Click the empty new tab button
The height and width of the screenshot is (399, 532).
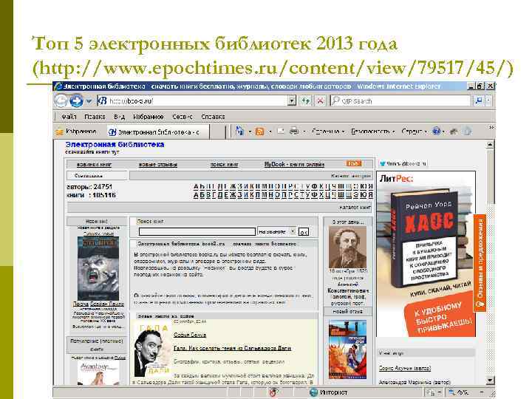(x=217, y=132)
